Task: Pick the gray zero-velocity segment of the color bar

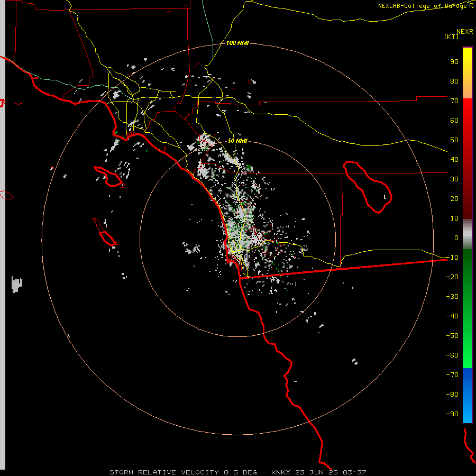Action: (467, 234)
